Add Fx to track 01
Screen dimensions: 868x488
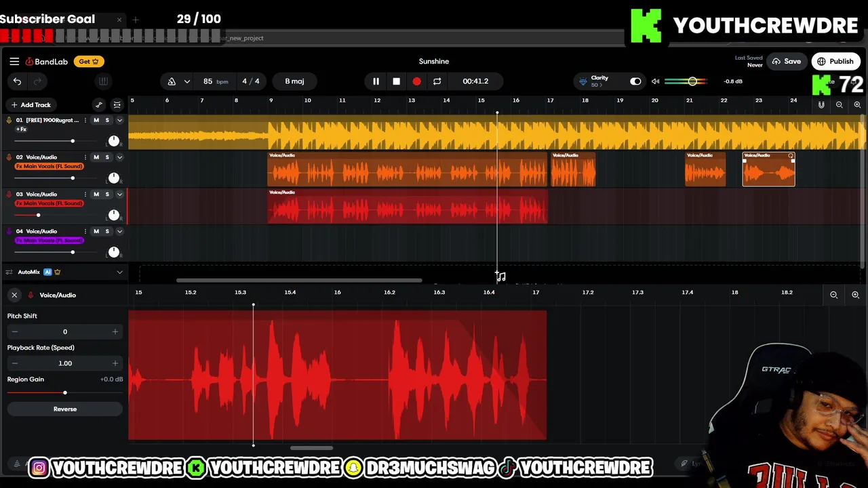(22, 129)
